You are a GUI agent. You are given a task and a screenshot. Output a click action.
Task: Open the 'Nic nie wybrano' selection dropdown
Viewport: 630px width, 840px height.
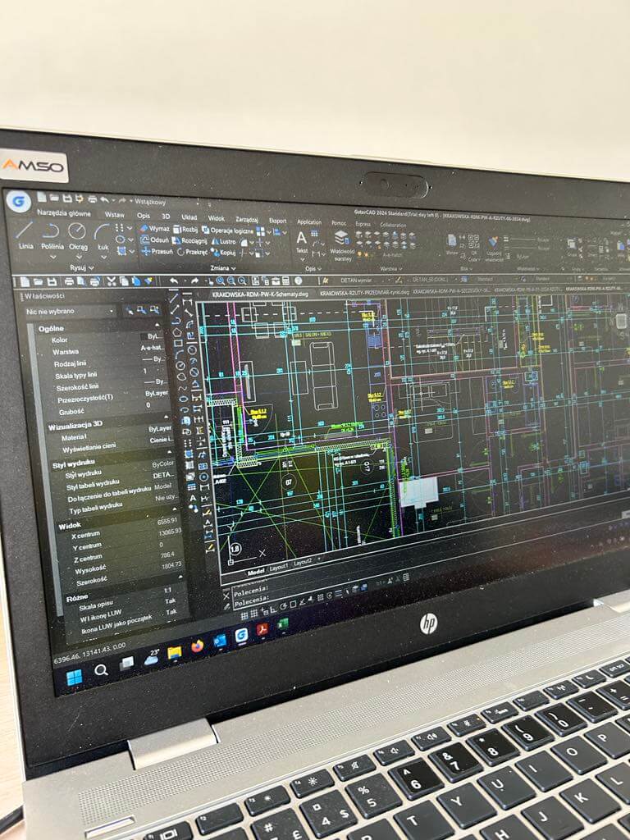click(x=71, y=311)
